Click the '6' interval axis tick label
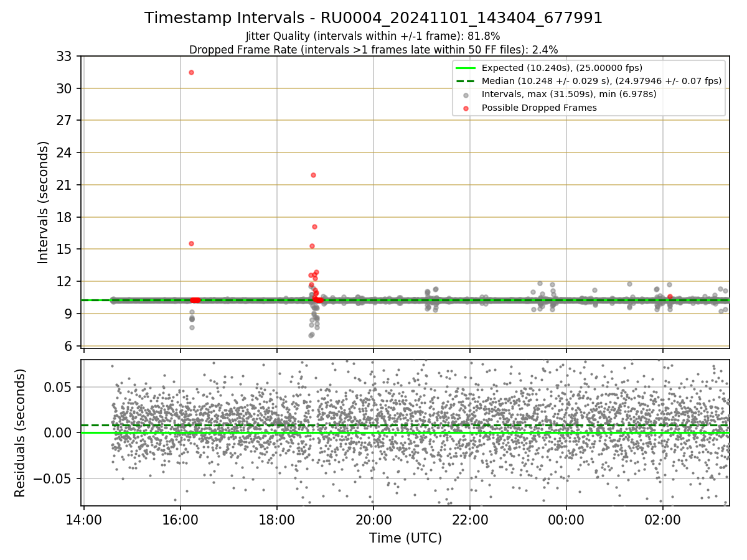747x560 pixels. (69, 347)
